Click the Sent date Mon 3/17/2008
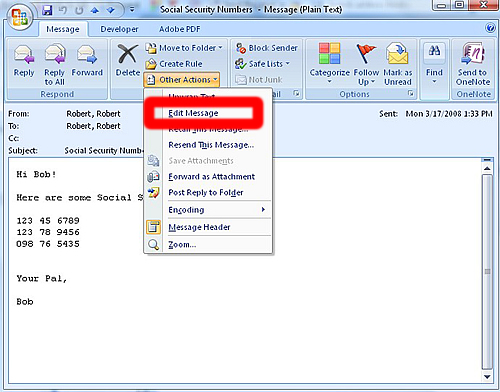Viewport: 500px width, 392px height. pos(449,114)
